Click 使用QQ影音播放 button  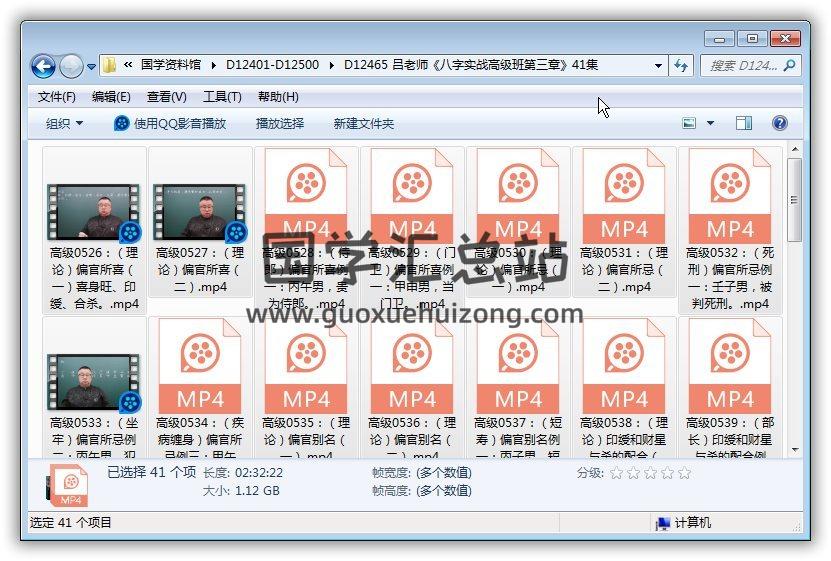pyautogui.click(x=170, y=123)
